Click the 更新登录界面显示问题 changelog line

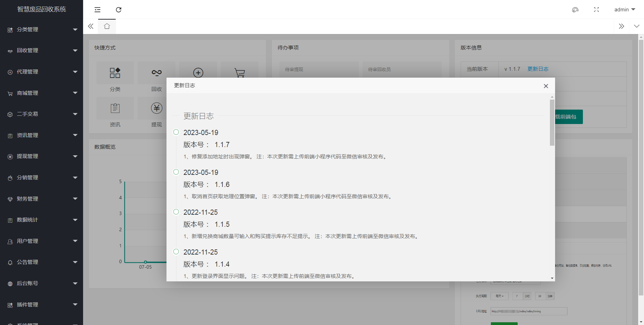click(x=270, y=276)
